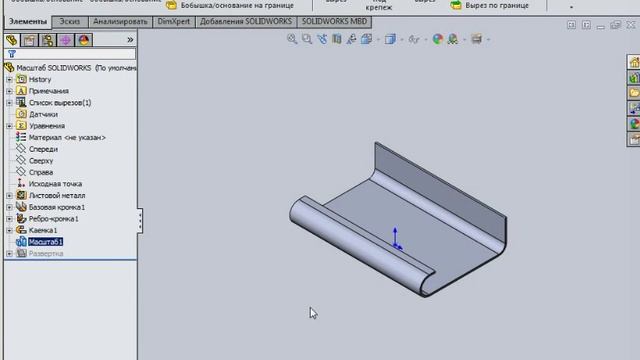
Task: Click the View Orientation cube icon
Action: click(x=366, y=39)
